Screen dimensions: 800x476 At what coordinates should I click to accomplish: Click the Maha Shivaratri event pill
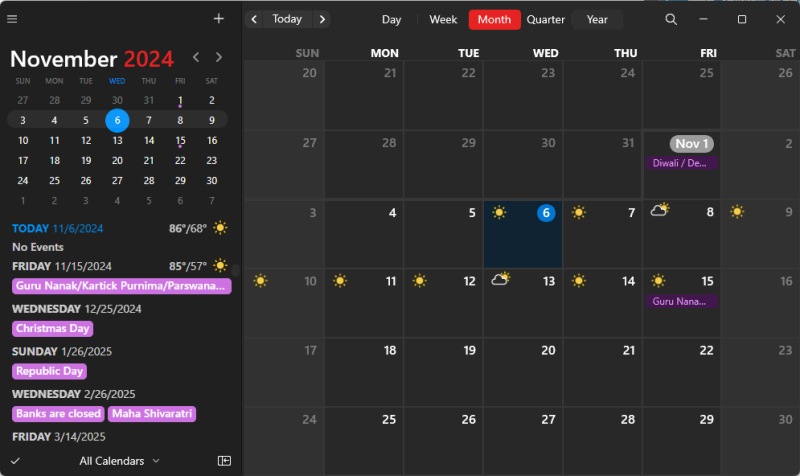click(x=151, y=413)
